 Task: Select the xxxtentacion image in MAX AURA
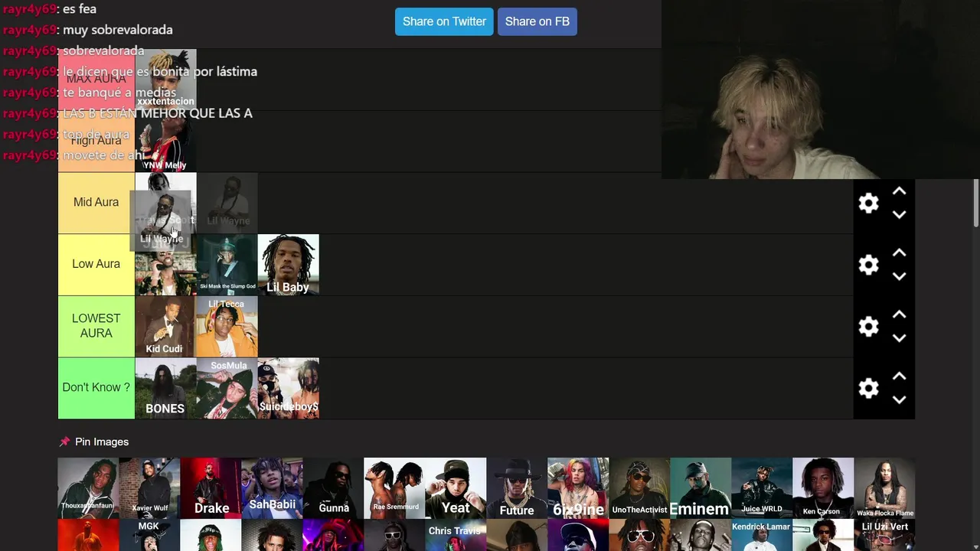click(x=165, y=79)
